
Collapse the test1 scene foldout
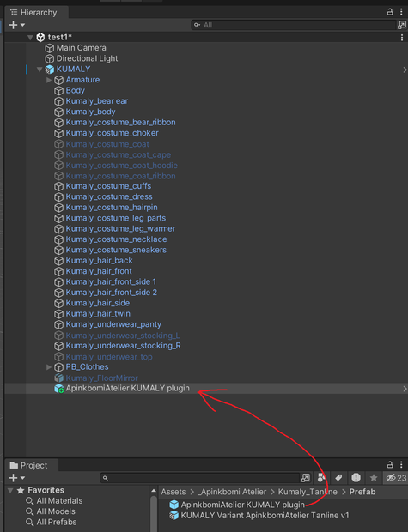pos(30,37)
